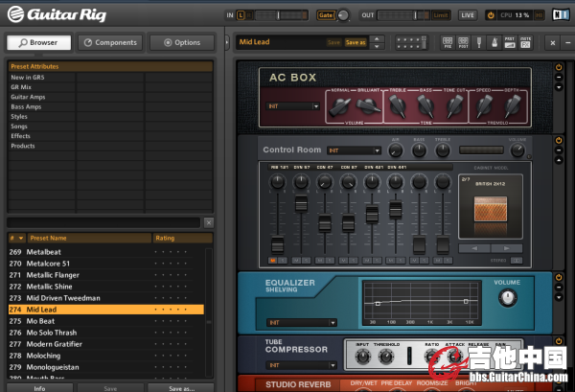575x392 pixels.
Task: Select the right input channel R
Action: click(x=249, y=15)
